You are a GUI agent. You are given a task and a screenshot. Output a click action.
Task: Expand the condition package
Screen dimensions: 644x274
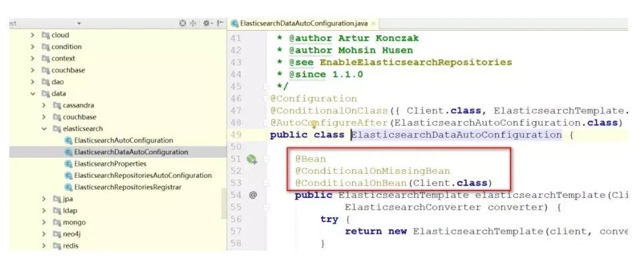coord(33,47)
